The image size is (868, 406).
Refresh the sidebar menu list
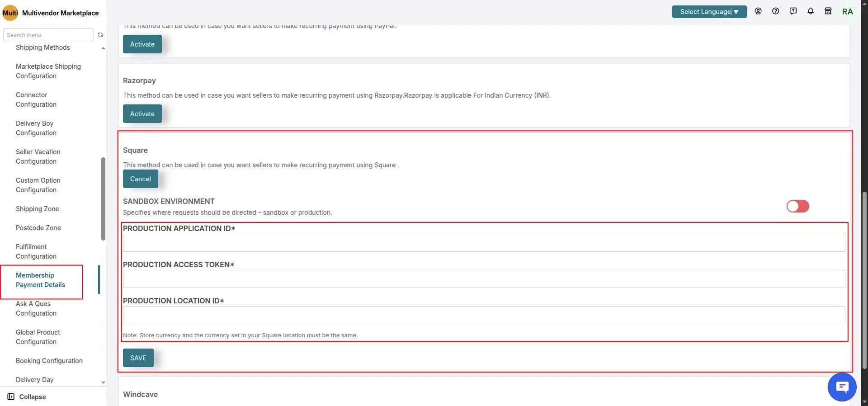[x=100, y=35]
